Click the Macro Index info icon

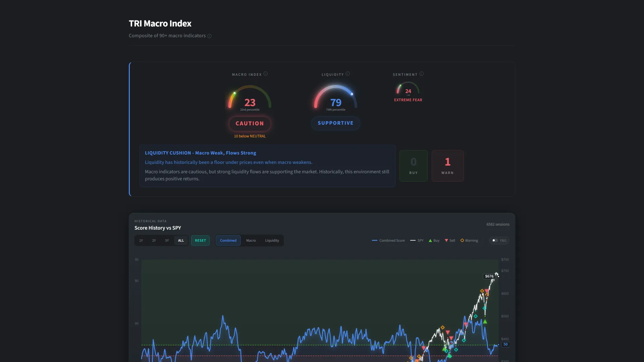[266, 74]
